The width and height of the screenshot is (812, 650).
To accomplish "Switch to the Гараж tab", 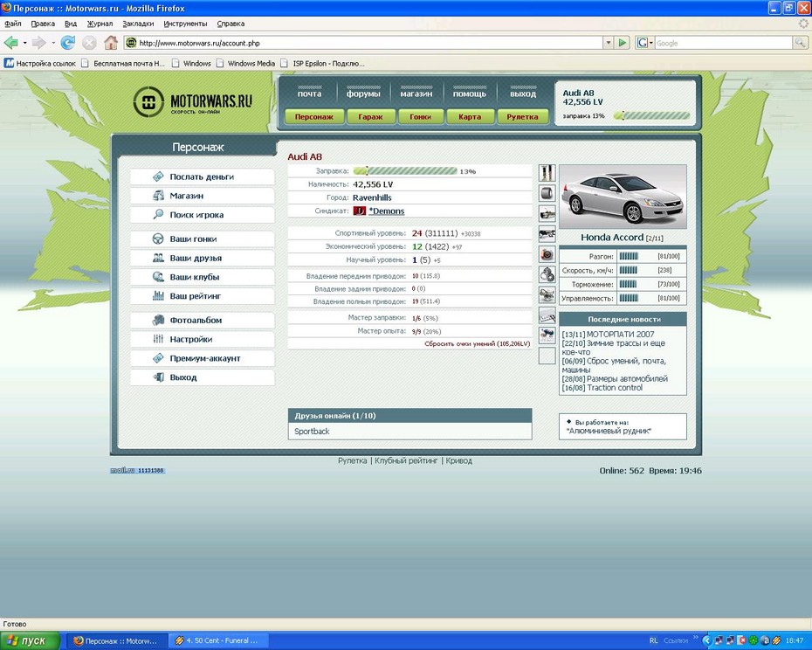I will point(371,116).
